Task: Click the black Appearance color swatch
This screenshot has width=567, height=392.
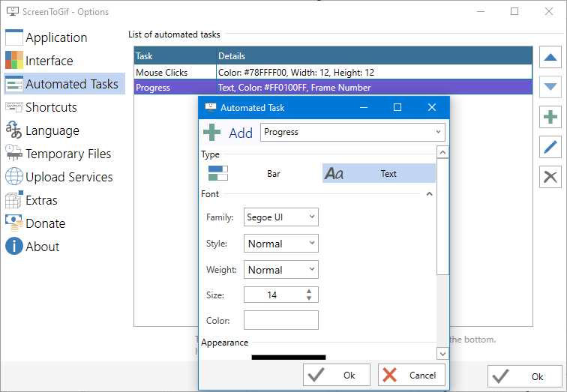Action: pos(289,358)
